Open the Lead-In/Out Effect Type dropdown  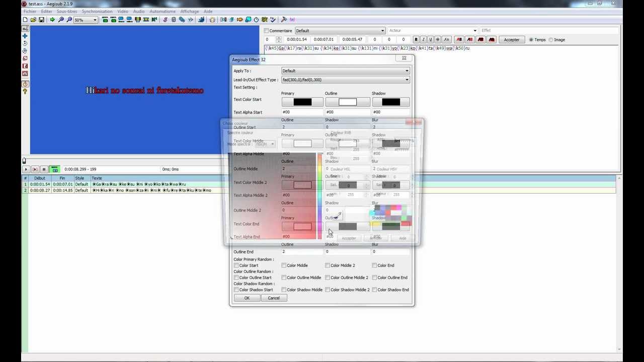tap(346, 80)
